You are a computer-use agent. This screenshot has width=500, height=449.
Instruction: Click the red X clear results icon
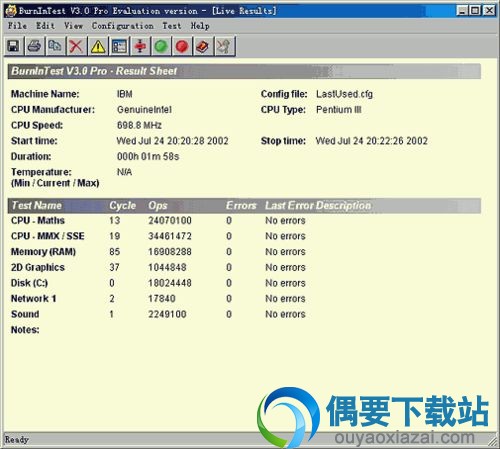tap(76, 46)
